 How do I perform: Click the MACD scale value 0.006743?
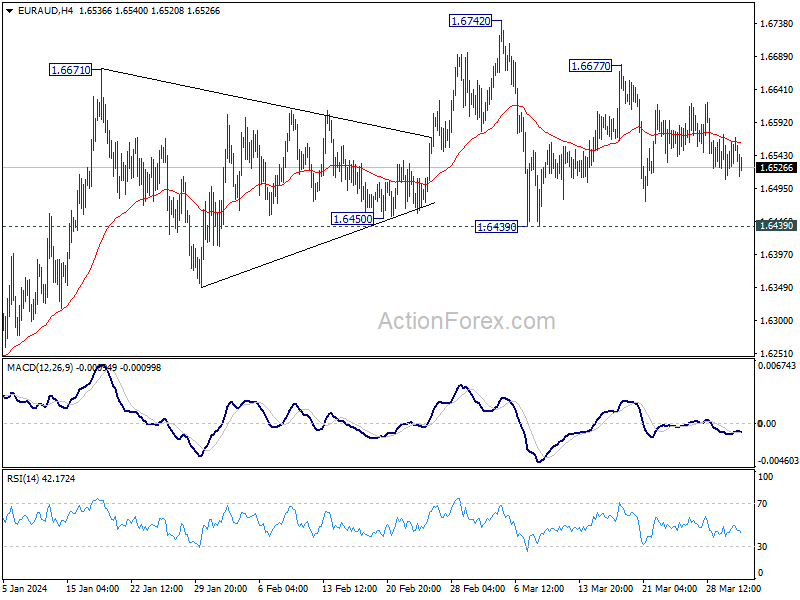point(777,365)
